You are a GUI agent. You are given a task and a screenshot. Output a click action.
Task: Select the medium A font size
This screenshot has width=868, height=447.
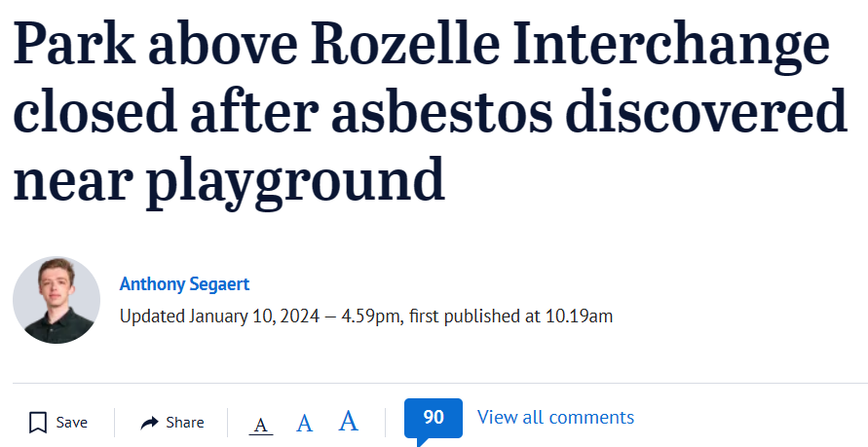305,424
